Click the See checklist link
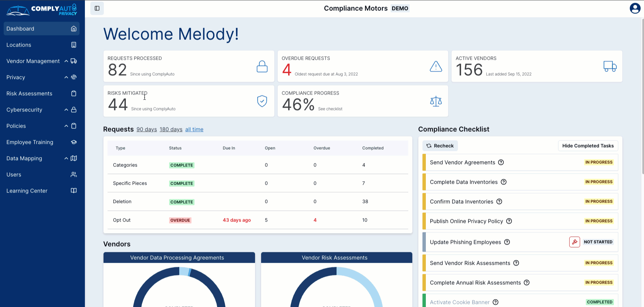The width and height of the screenshot is (644, 307). 330,109
